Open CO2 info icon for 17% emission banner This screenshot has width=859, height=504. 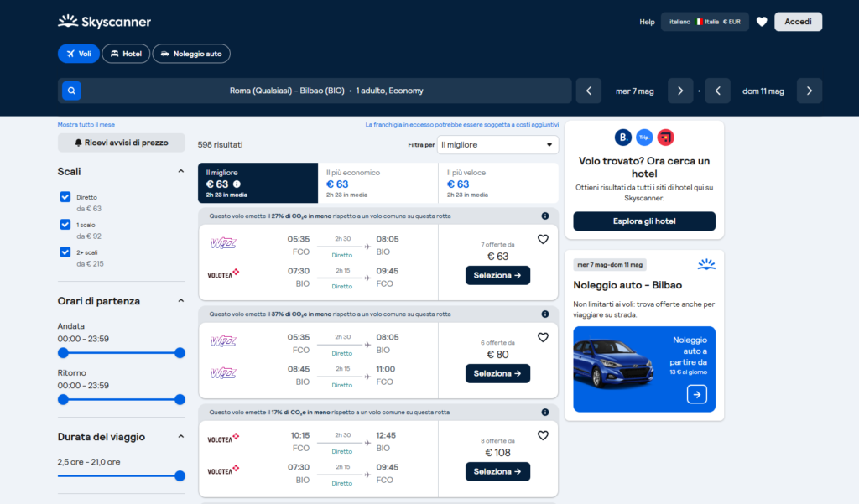(x=545, y=412)
